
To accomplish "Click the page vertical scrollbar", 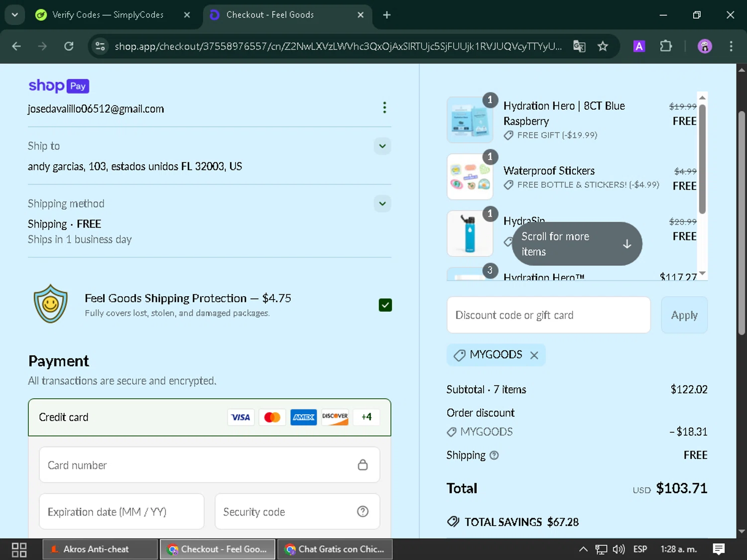I will coord(742,224).
